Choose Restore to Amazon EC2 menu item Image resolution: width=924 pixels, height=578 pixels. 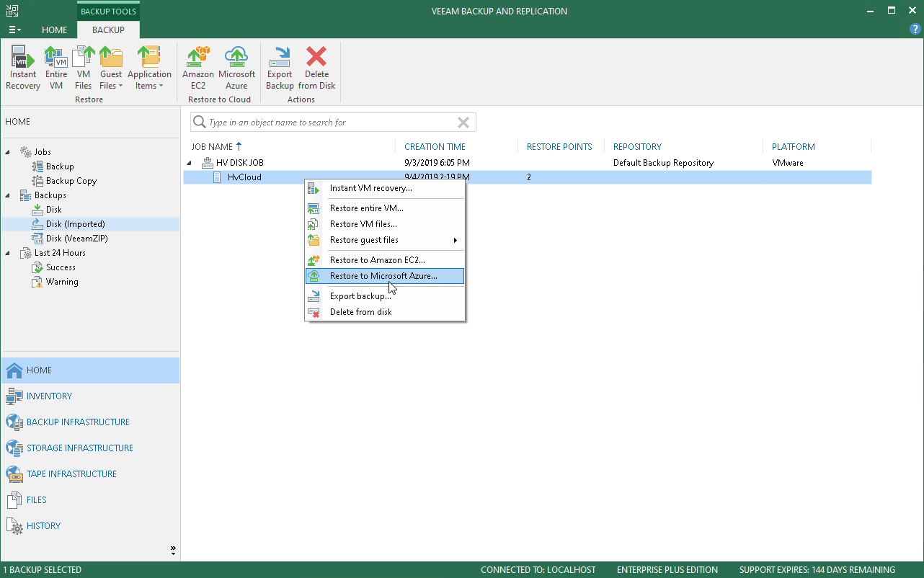click(385, 260)
